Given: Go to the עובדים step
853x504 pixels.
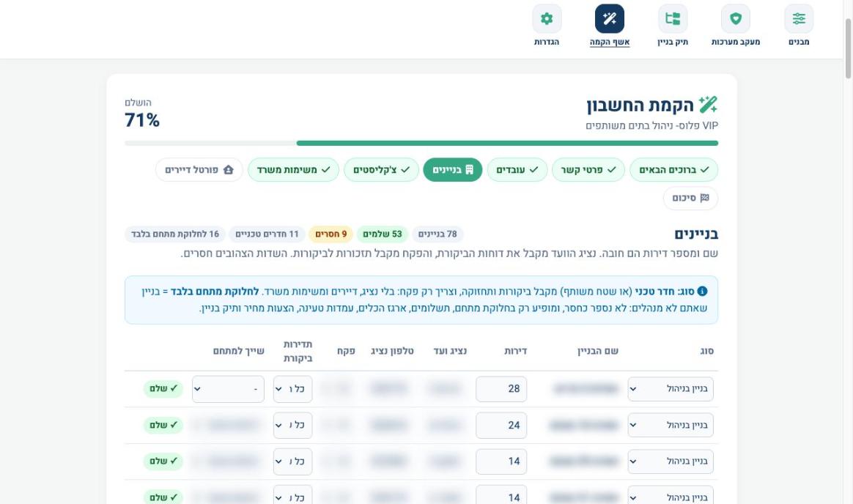Looking at the screenshot, I should point(517,170).
